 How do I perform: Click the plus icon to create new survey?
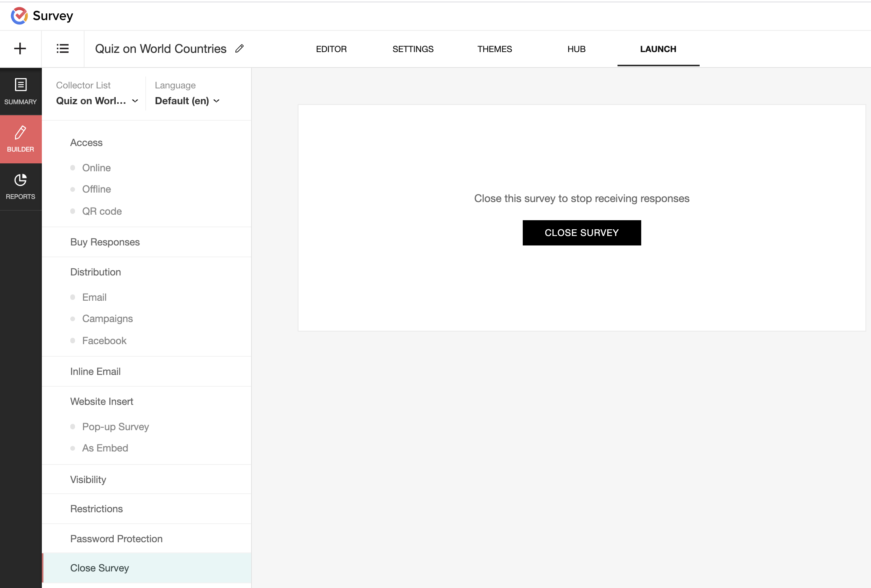pyautogui.click(x=20, y=49)
